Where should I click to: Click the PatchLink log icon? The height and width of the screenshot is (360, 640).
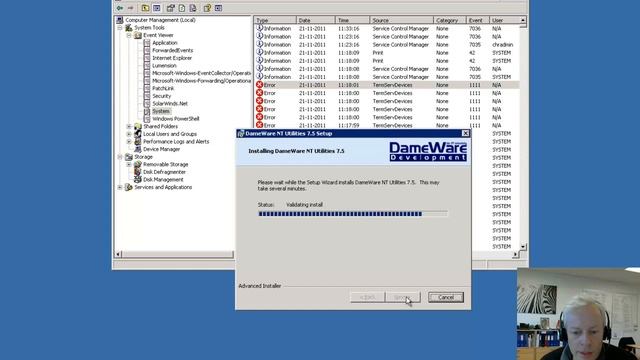tap(147, 89)
